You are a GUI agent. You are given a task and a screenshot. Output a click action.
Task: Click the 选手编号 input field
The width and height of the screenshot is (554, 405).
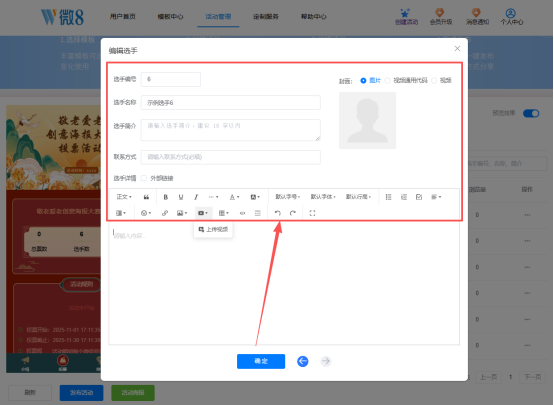pyautogui.click(x=171, y=80)
